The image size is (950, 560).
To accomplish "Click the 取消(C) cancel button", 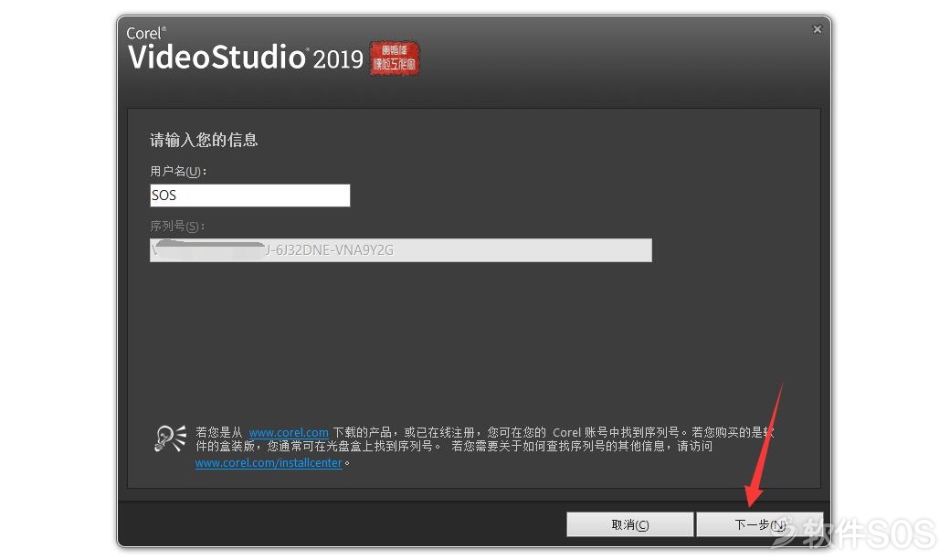I will (630, 524).
